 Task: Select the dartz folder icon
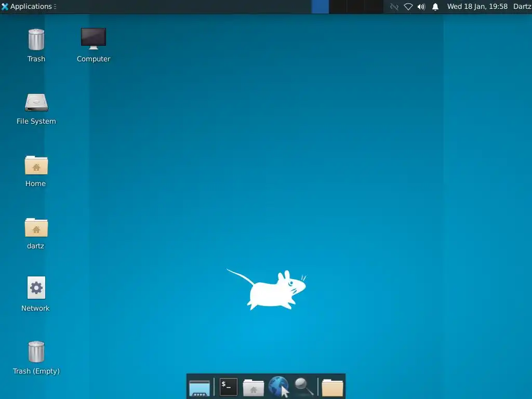[x=36, y=228]
